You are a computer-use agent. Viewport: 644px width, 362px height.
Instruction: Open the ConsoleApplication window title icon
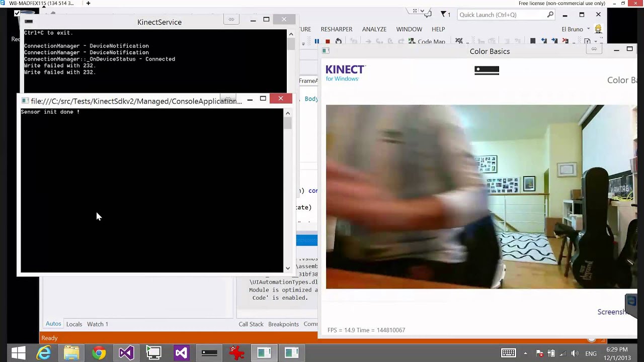(x=25, y=101)
